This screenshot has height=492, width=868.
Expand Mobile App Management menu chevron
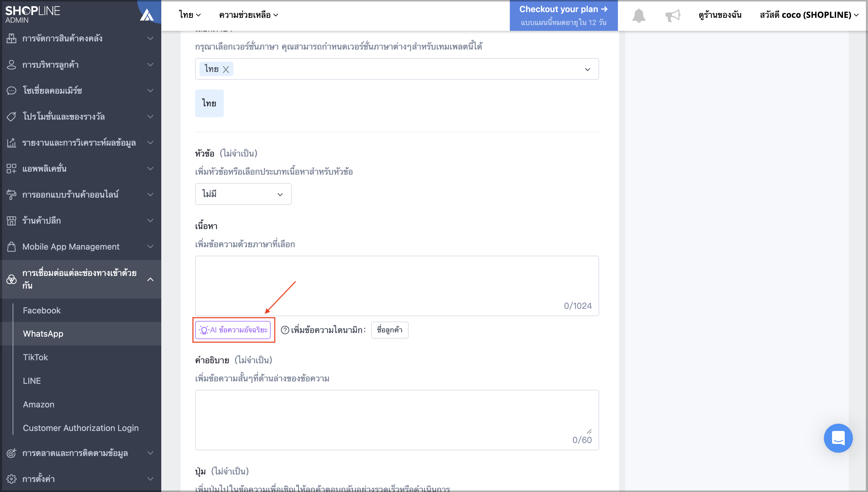(151, 247)
